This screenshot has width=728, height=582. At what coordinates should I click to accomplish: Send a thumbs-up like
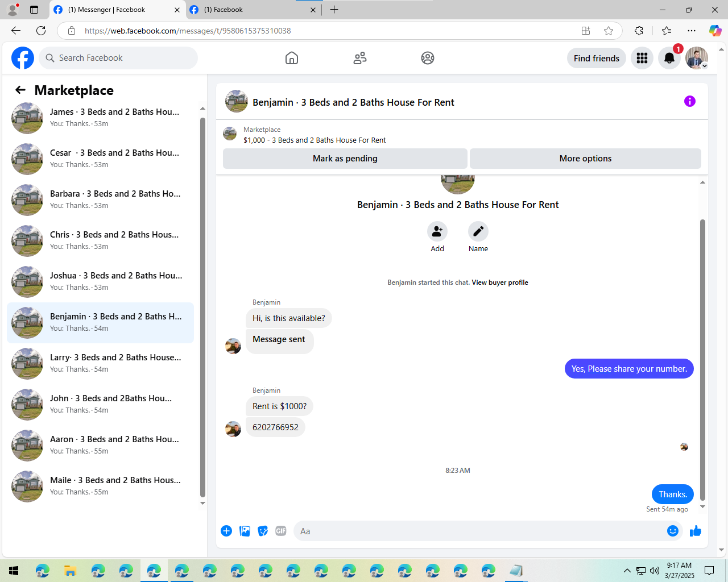(696, 531)
